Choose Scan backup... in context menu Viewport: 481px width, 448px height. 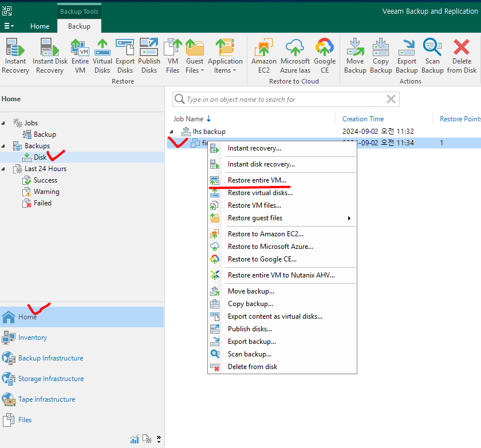click(x=282, y=354)
